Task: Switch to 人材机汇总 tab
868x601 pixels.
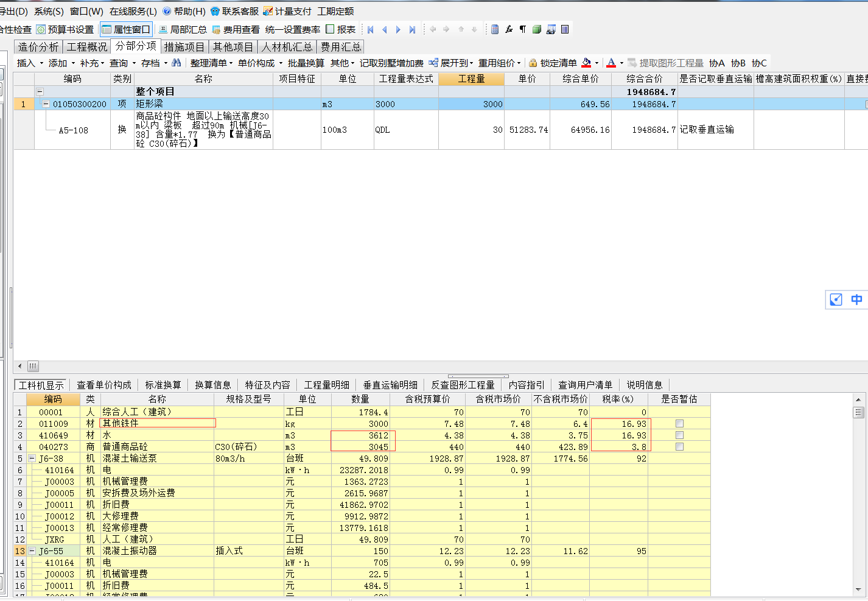Action: pos(287,47)
